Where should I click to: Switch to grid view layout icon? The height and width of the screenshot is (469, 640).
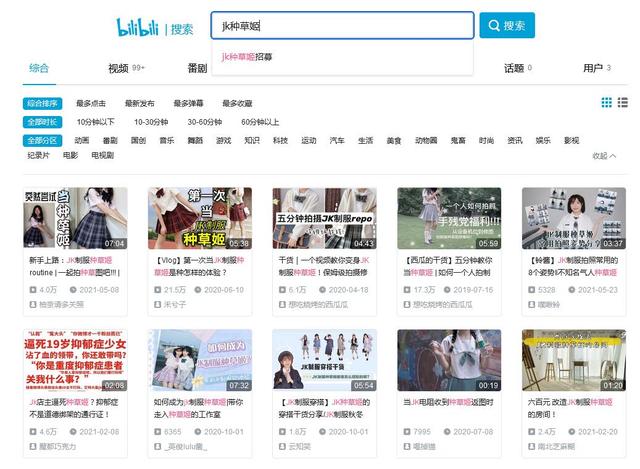click(x=607, y=102)
